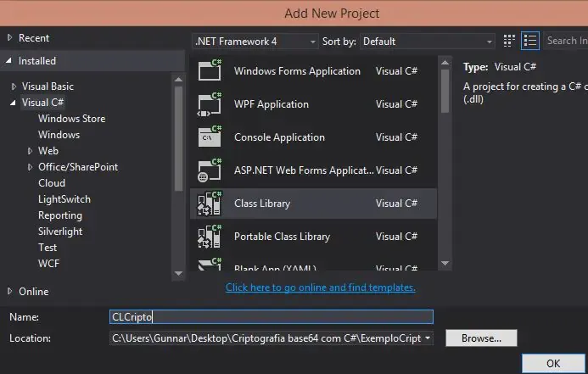Expand the Web node
The image size is (588, 374).
coord(30,151)
